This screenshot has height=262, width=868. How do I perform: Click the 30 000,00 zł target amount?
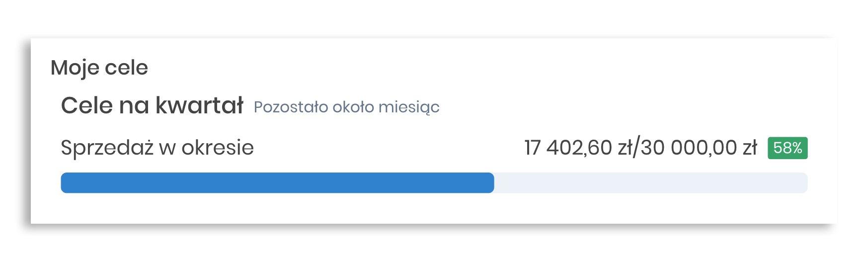click(698, 148)
